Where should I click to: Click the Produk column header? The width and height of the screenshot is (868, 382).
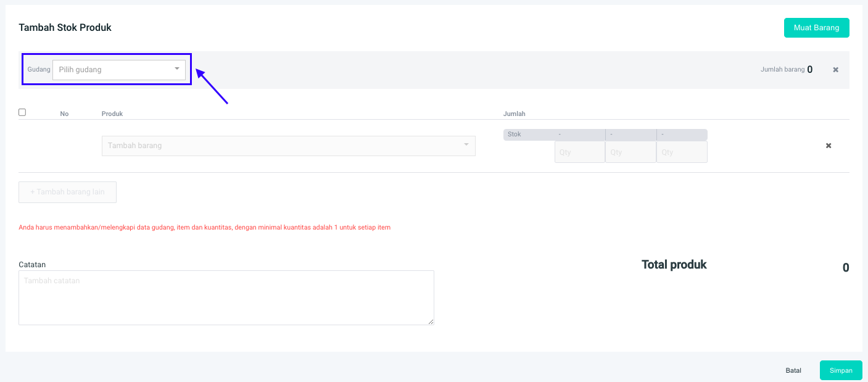coord(112,114)
